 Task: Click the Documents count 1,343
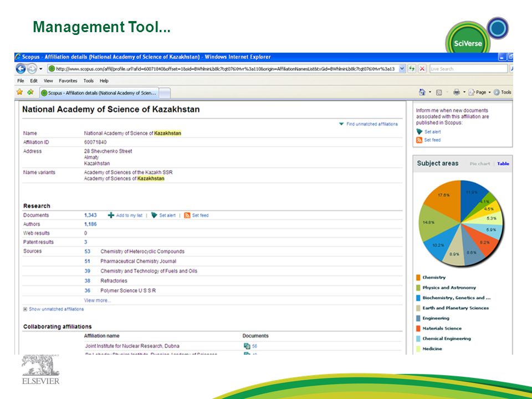click(x=90, y=215)
